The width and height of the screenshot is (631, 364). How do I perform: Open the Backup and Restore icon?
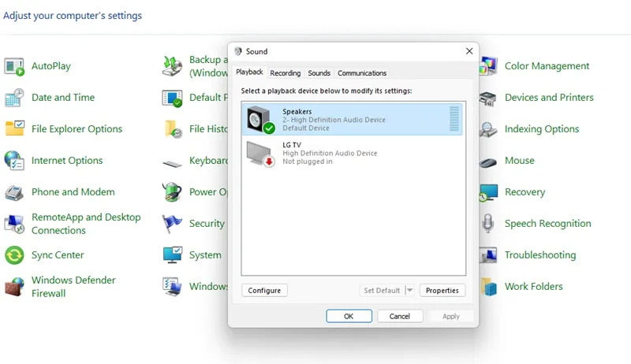[x=172, y=66]
